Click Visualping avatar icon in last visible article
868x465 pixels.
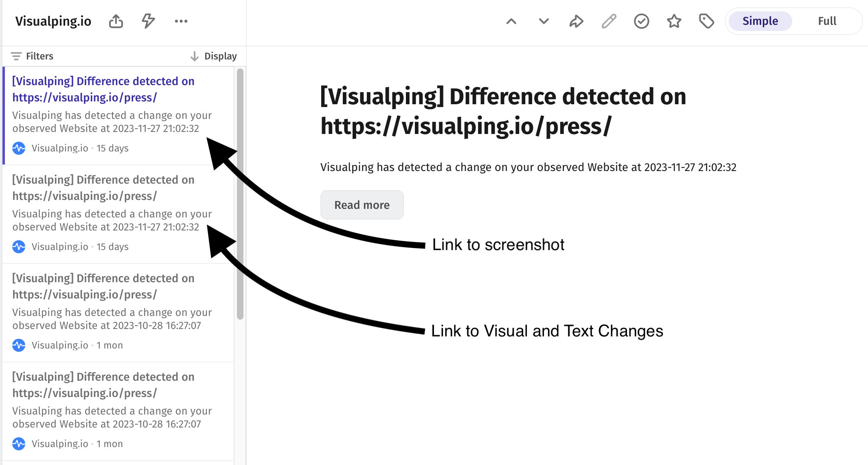(19, 444)
